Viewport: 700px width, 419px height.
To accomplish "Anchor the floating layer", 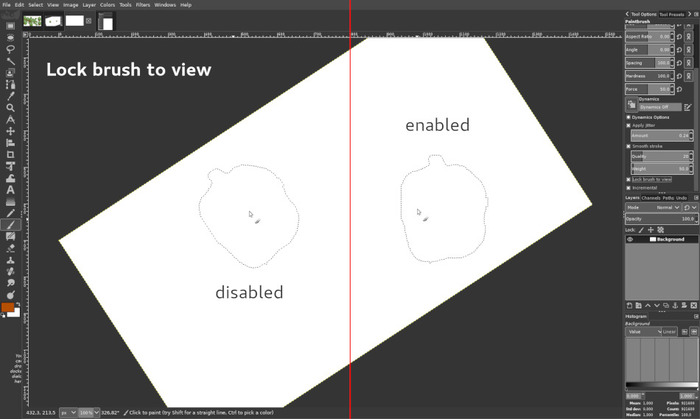I will [x=675, y=305].
